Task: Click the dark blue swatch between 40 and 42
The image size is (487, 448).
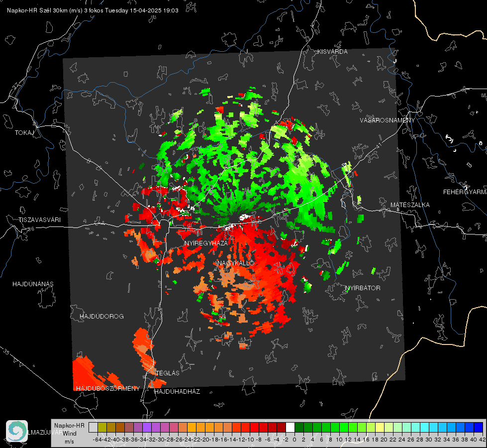Action: click(478, 427)
